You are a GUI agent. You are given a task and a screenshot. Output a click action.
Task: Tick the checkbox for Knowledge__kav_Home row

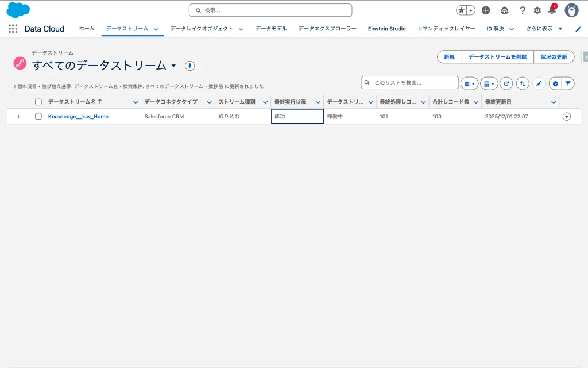click(x=38, y=116)
